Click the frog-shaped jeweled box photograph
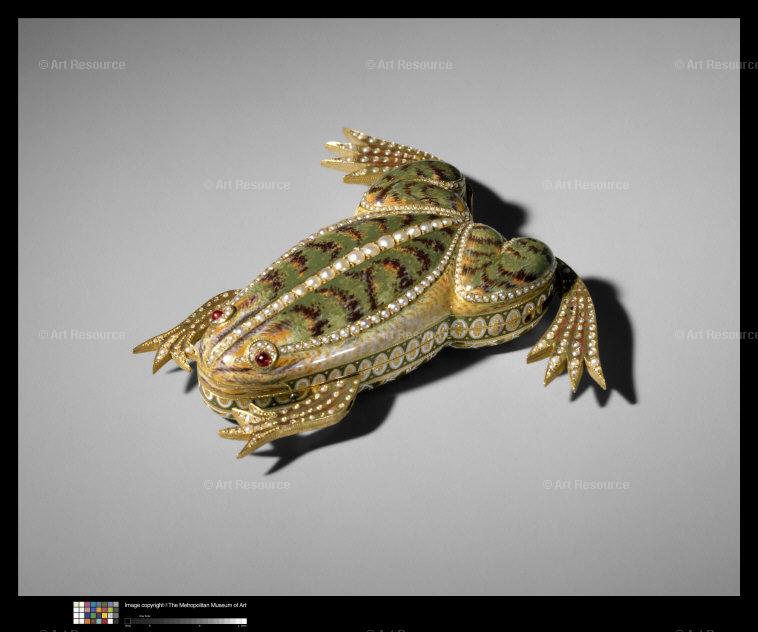 pyautogui.click(x=379, y=307)
